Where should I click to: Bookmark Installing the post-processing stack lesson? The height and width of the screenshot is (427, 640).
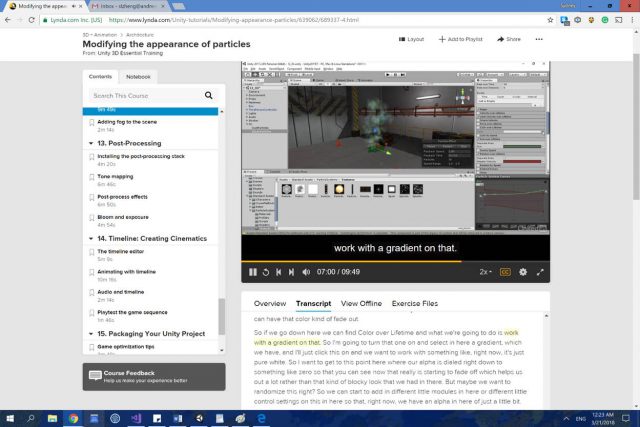coord(91,156)
